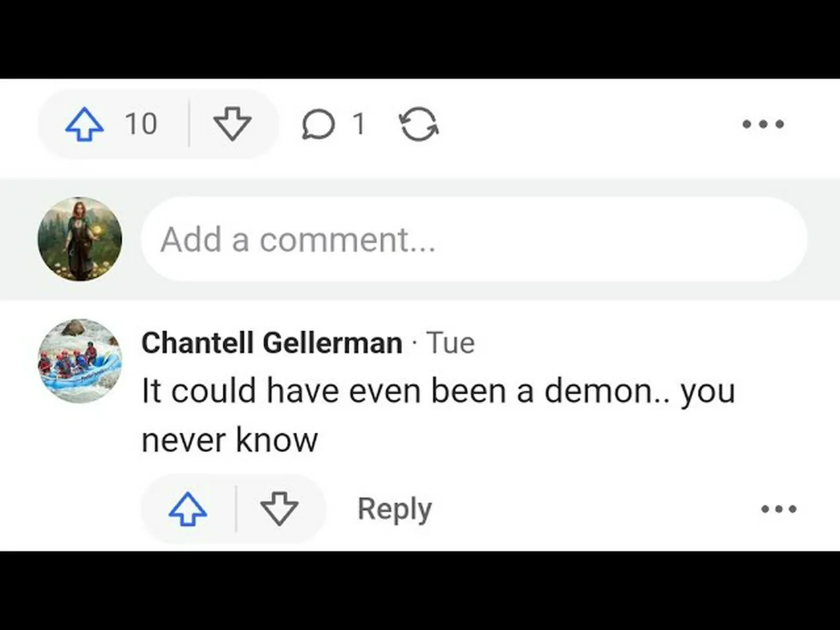The image size is (840, 630).
Task: Open comments via the speech bubble icon
Action: pyautogui.click(x=318, y=124)
